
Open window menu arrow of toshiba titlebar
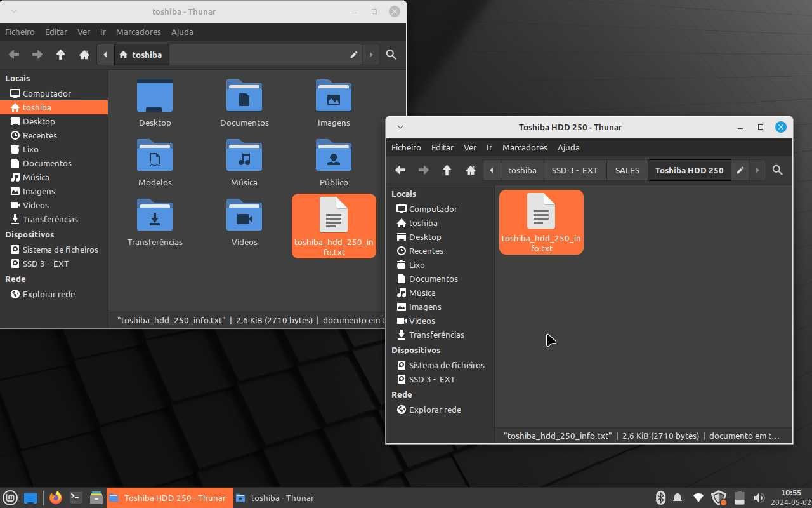coord(14,11)
